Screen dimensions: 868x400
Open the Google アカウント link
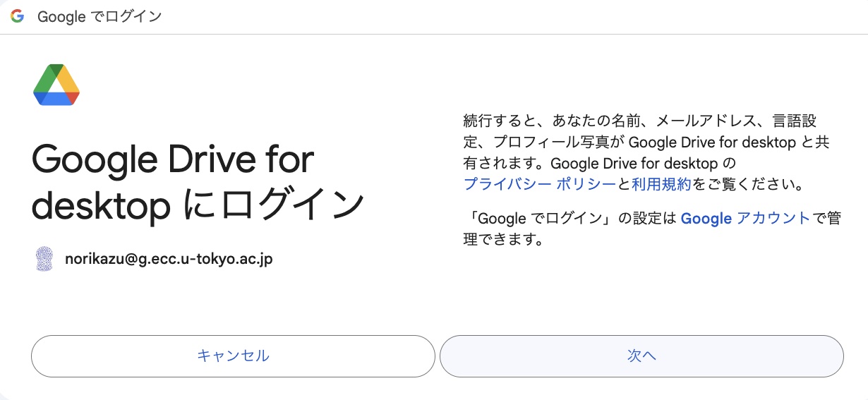pyautogui.click(x=745, y=218)
